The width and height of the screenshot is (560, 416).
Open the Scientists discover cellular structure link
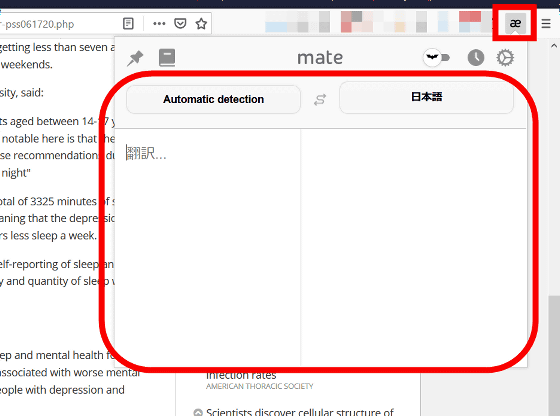click(x=300, y=412)
